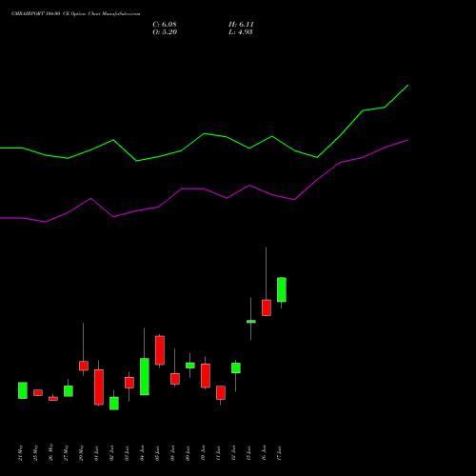Click the 09 Jun date label
476x476 pixels.
click(188, 453)
